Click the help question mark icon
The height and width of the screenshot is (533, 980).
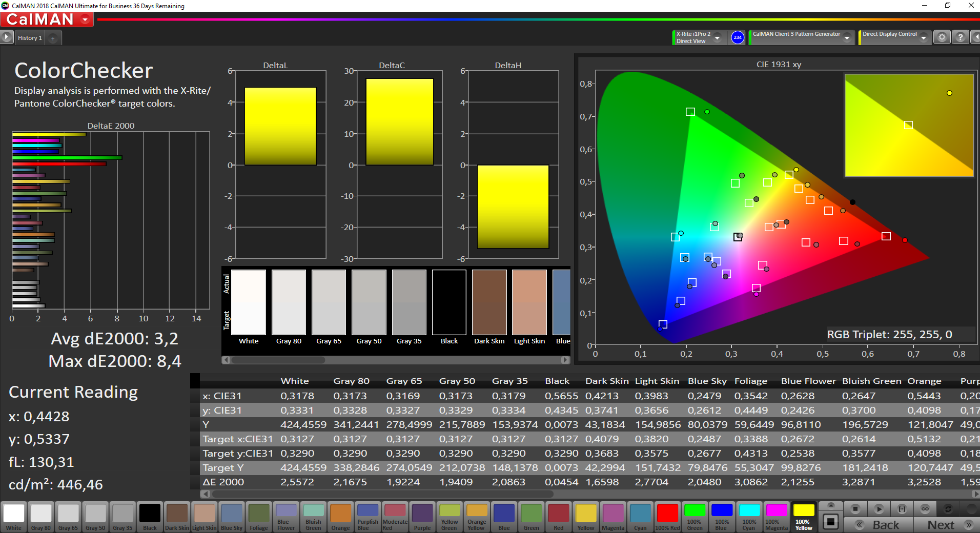[961, 37]
